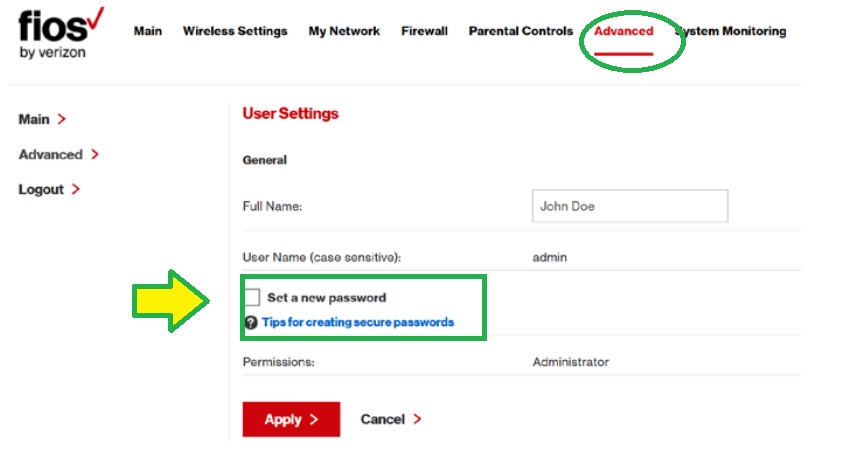Enable the Set a new password checkbox

pyautogui.click(x=252, y=297)
